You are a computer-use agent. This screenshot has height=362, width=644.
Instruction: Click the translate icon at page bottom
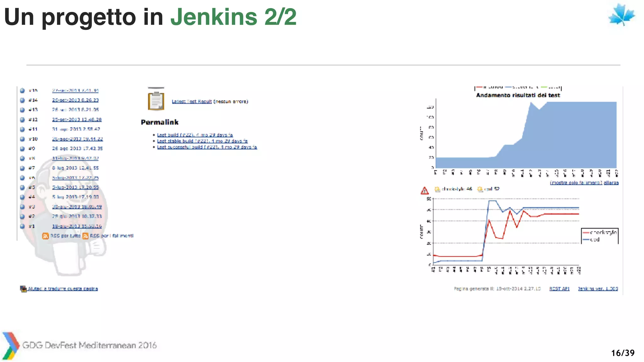(23, 289)
